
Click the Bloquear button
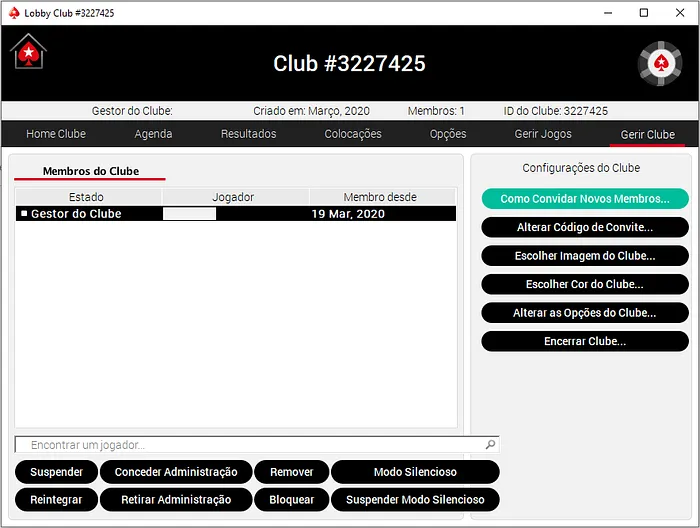(x=292, y=499)
